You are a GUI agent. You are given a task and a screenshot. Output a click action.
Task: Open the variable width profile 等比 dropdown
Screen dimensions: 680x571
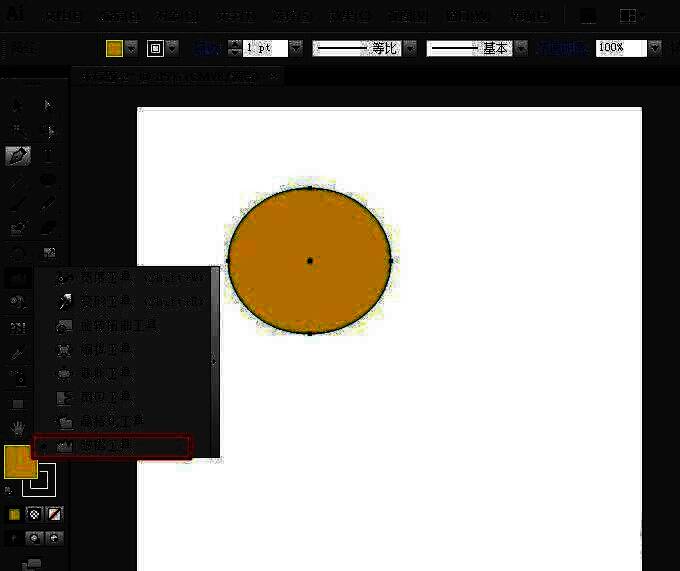pyautogui.click(x=410, y=48)
